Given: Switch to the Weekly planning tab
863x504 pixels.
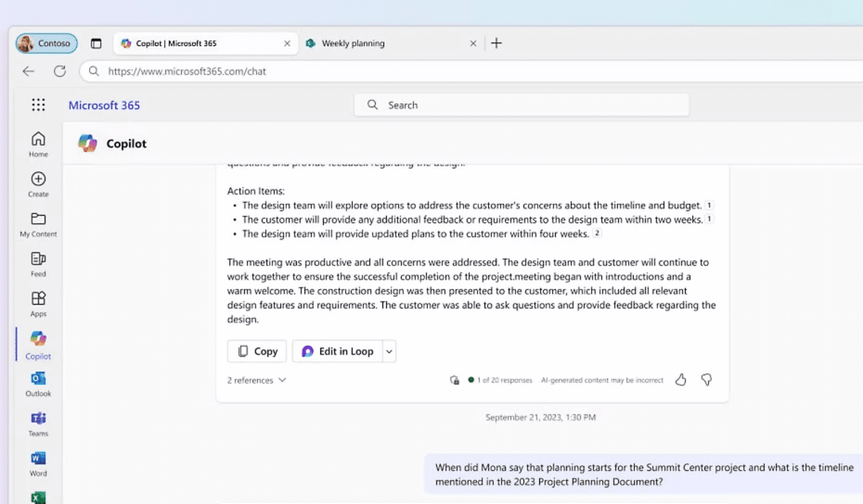Looking at the screenshot, I should click(x=378, y=43).
